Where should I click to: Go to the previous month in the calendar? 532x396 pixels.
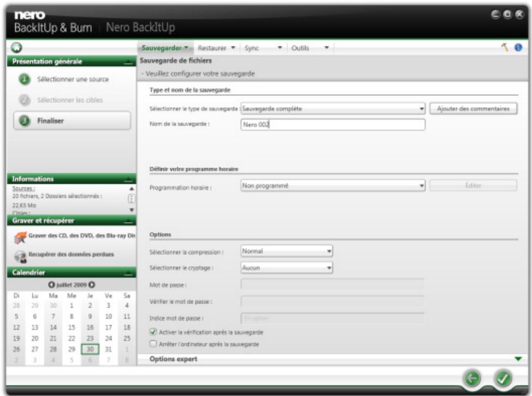coord(51,285)
